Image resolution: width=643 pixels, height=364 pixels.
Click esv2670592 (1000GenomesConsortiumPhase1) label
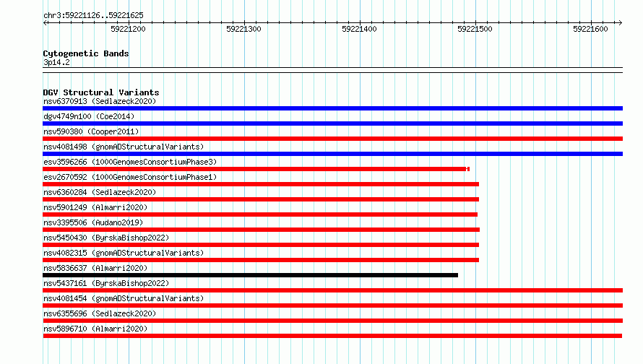(x=130, y=177)
